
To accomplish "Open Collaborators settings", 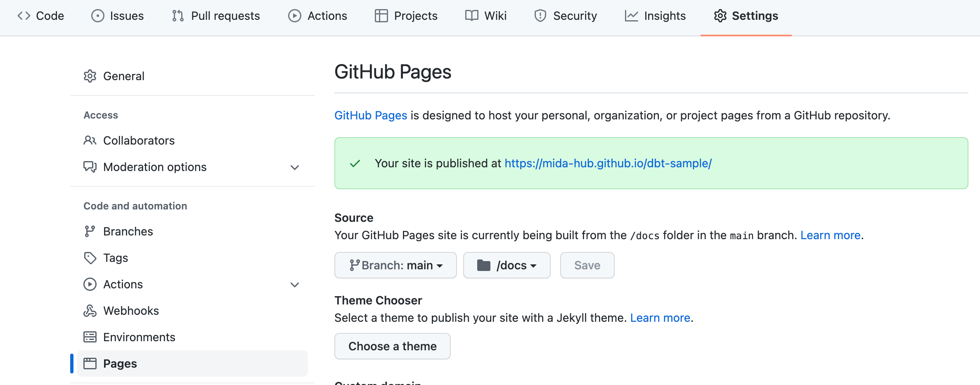I will tap(192, 140).
